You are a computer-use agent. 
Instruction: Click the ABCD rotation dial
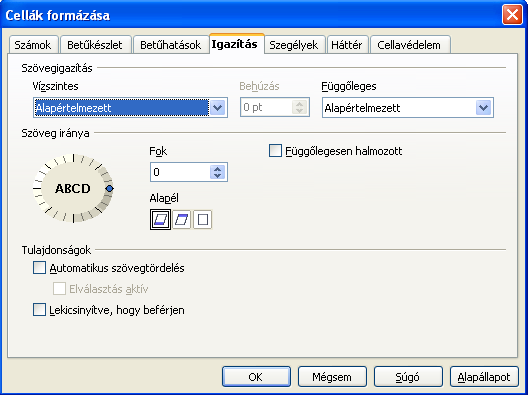pos(73,188)
